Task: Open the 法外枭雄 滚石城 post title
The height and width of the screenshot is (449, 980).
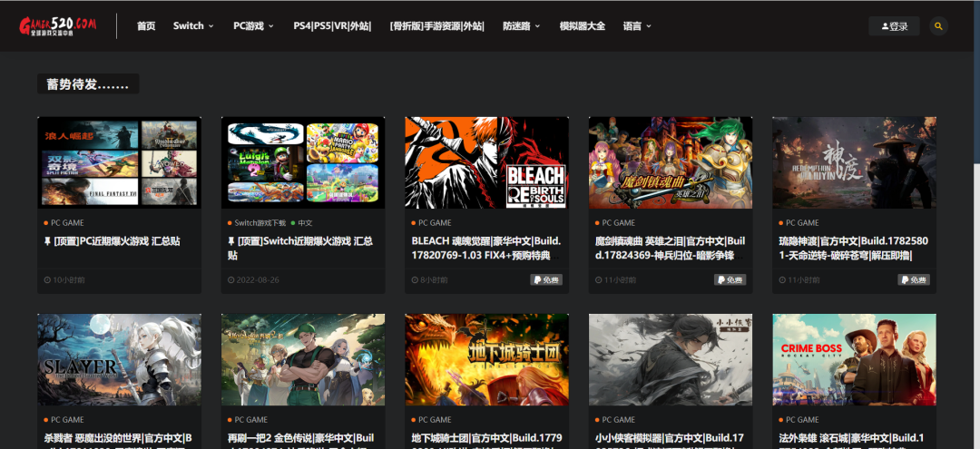Action: click(851, 440)
